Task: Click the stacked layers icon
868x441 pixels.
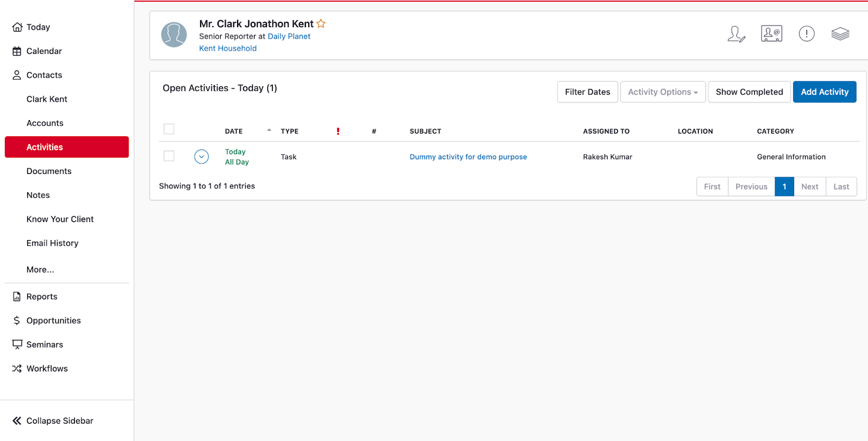Action: (x=840, y=34)
